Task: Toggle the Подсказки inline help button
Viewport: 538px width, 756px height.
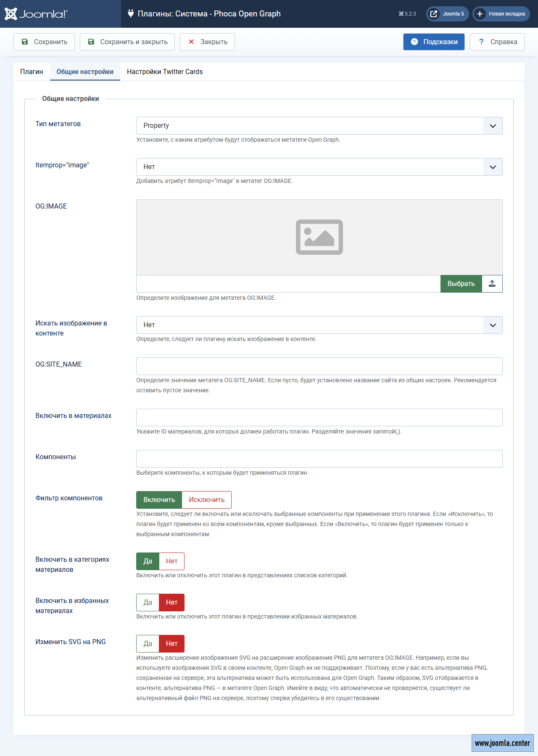Action: click(x=434, y=42)
